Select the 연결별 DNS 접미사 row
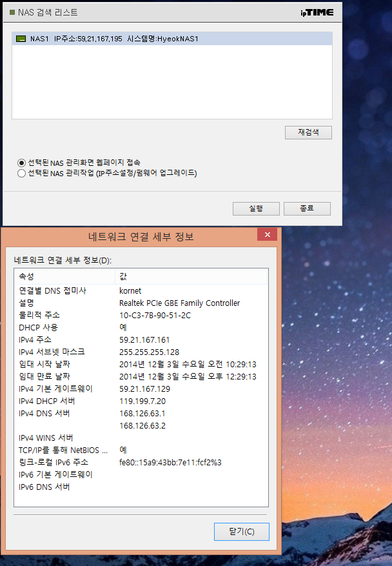This screenshot has height=566, width=392. point(141,290)
